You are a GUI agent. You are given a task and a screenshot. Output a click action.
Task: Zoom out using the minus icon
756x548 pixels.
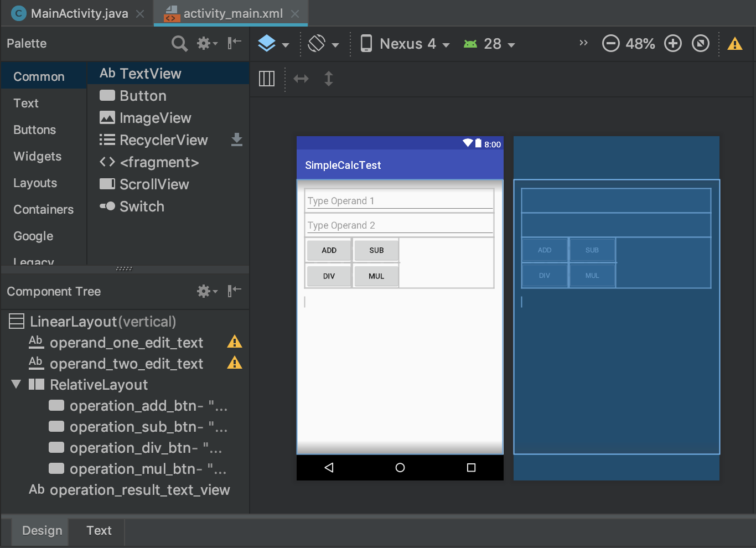click(x=610, y=43)
